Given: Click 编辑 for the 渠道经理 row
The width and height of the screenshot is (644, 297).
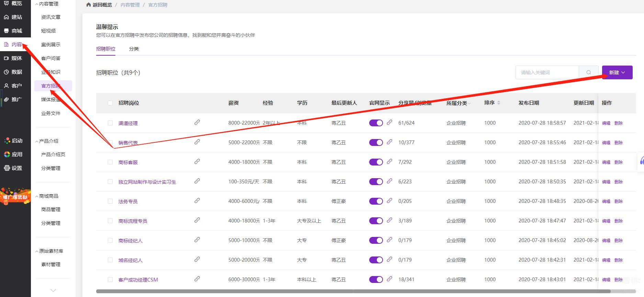Looking at the screenshot, I should tap(606, 123).
